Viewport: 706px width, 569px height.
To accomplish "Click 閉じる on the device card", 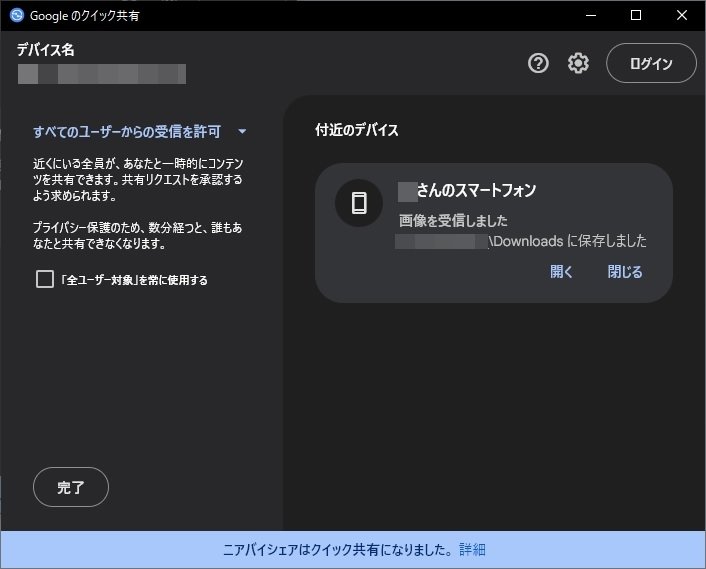I will pyautogui.click(x=625, y=271).
